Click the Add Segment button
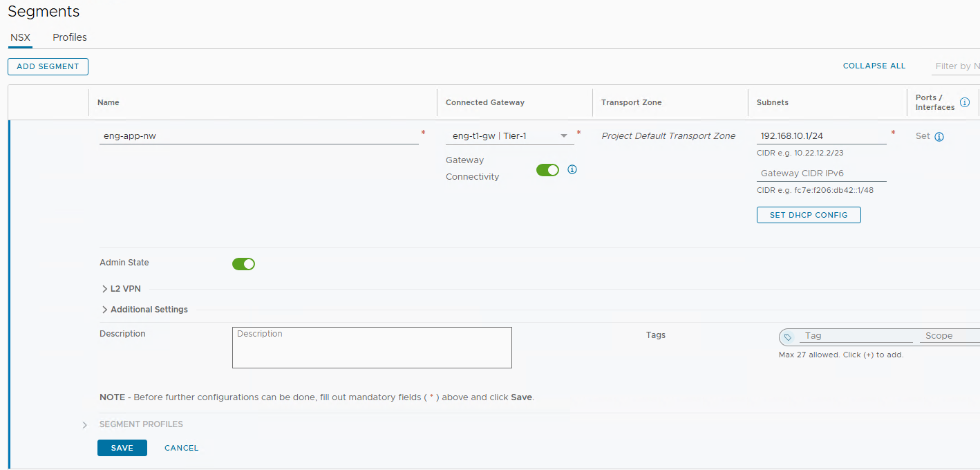 [x=48, y=66]
